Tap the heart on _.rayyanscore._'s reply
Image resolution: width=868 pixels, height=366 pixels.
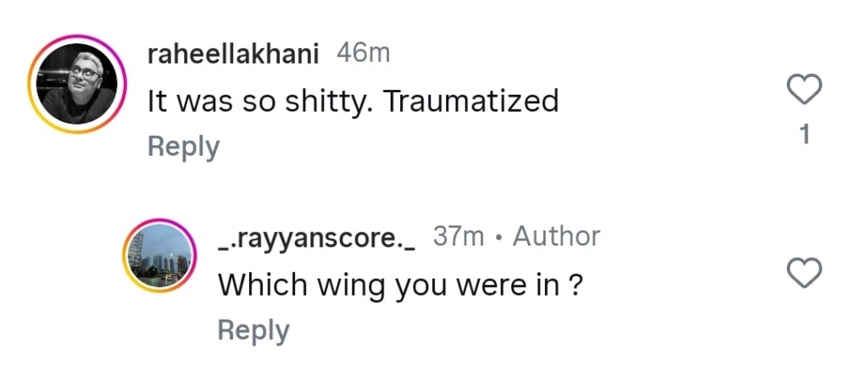[805, 273]
